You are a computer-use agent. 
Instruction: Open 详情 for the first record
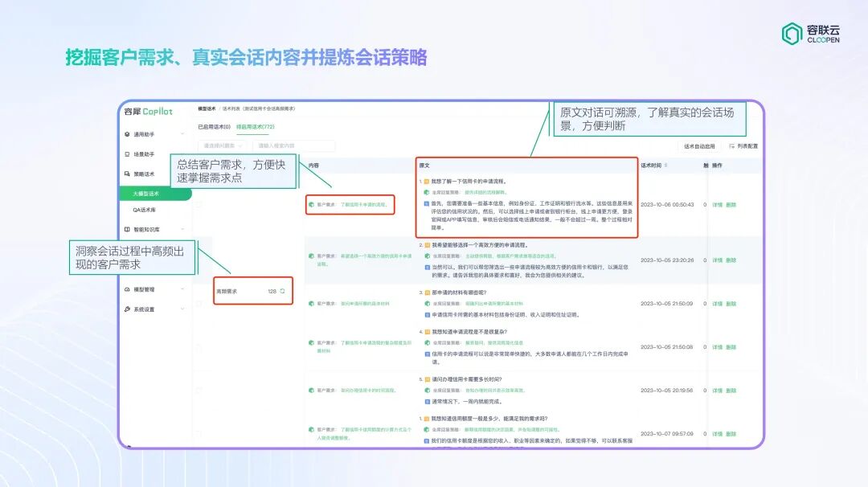718,204
